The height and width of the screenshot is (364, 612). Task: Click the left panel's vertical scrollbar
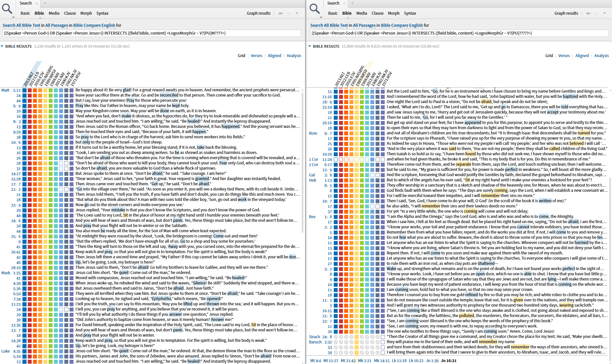303,163
